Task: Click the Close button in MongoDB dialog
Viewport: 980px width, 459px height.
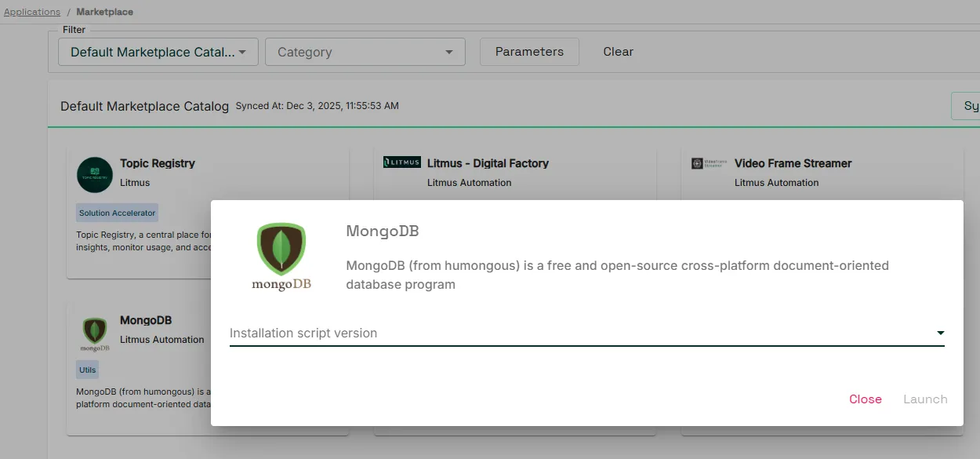Action: click(866, 399)
